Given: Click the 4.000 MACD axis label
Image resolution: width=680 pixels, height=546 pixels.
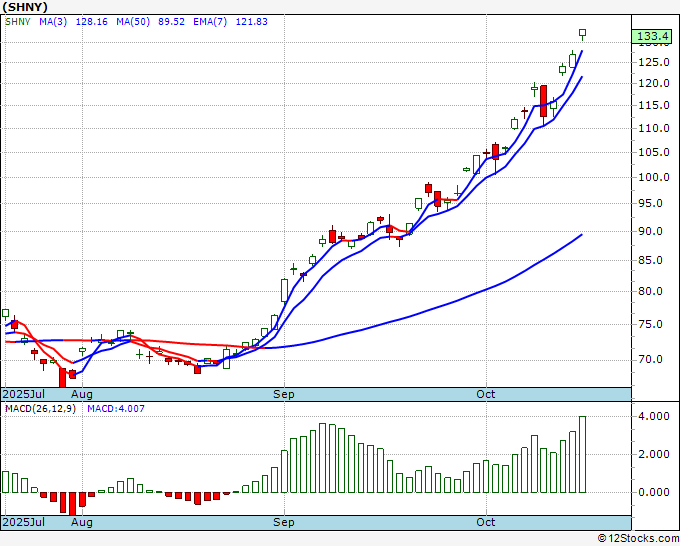Looking at the screenshot, I should tap(654, 416).
